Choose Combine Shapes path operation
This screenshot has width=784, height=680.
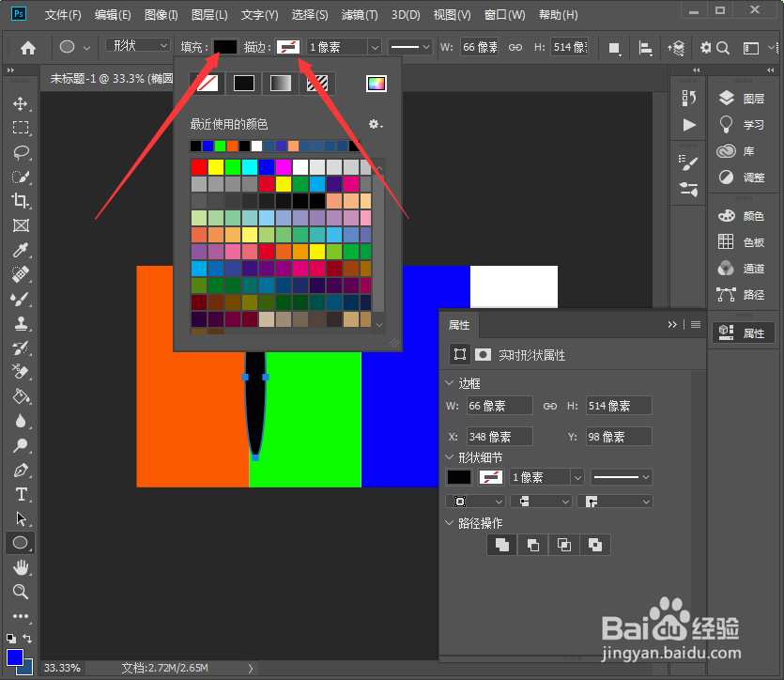coord(502,545)
